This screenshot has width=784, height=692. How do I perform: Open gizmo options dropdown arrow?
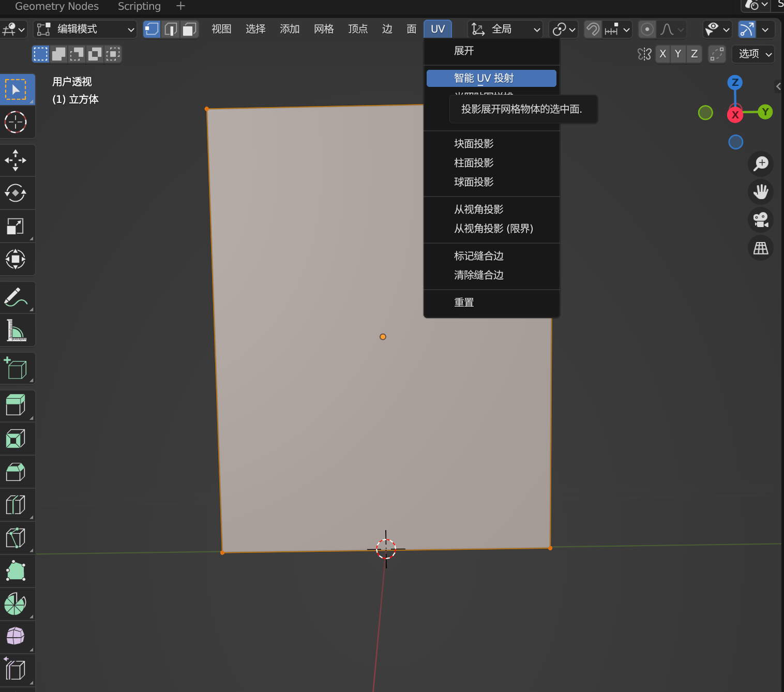765,29
